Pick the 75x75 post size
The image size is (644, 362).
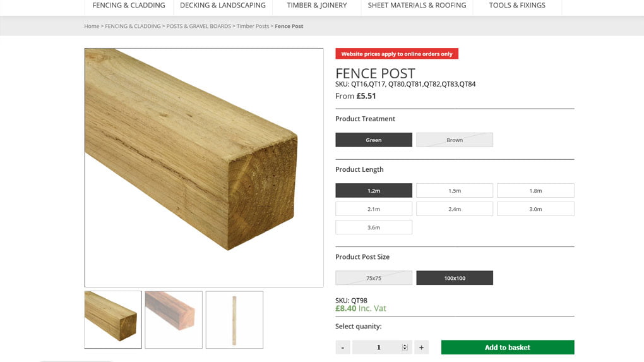pyautogui.click(x=374, y=278)
